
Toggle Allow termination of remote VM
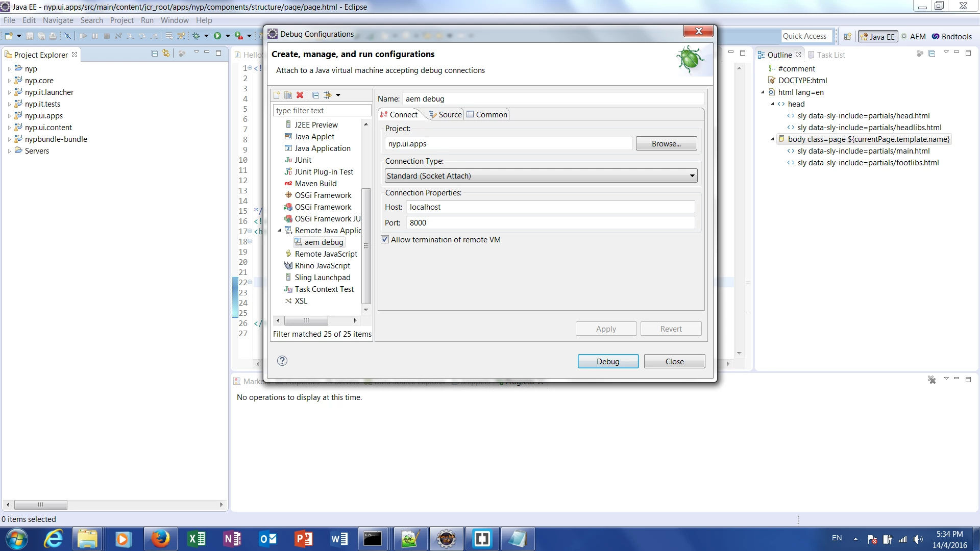coord(385,240)
